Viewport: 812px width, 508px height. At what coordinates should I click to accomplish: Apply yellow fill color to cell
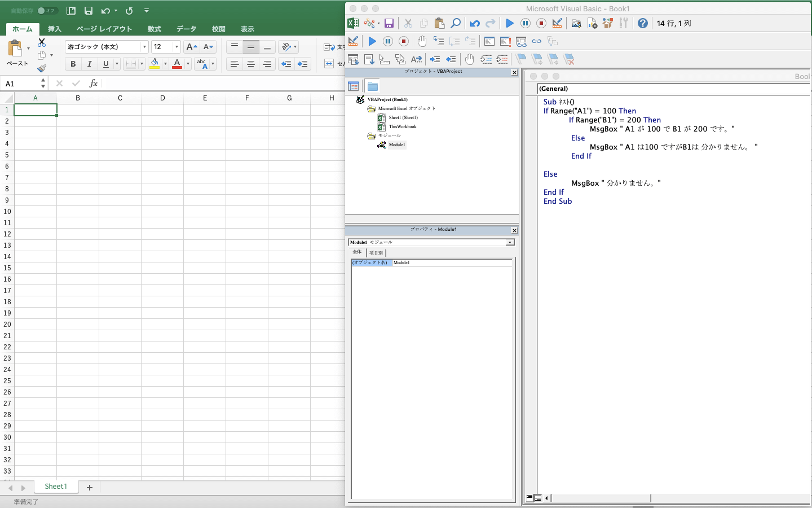(155, 64)
